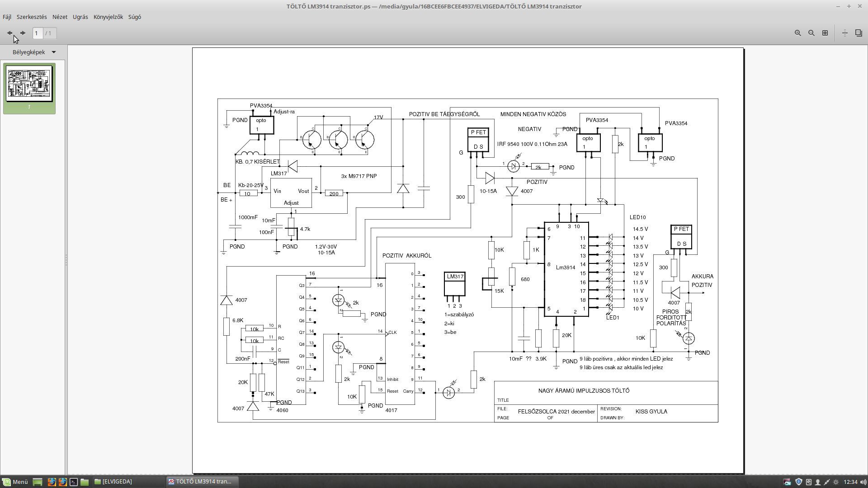Image resolution: width=868 pixels, height=488 pixels.
Task: Open the Menü button in taskbar
Action: click(15, 482)
